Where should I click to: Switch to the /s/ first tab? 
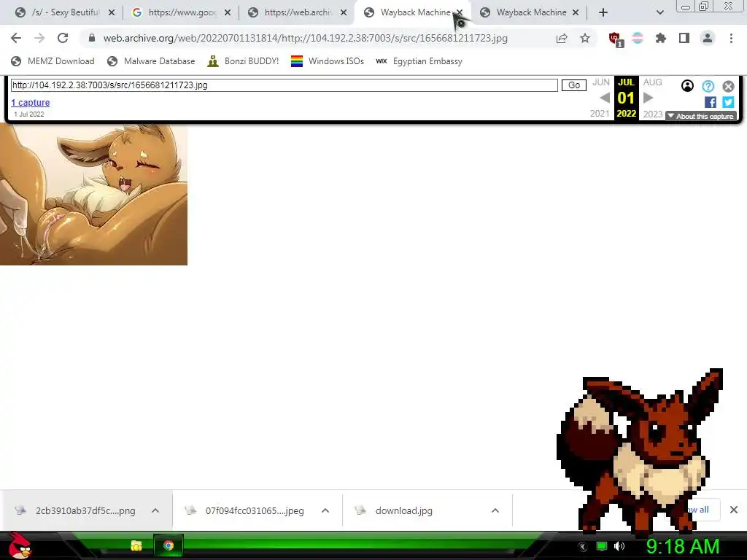click(x=64, y=12)
